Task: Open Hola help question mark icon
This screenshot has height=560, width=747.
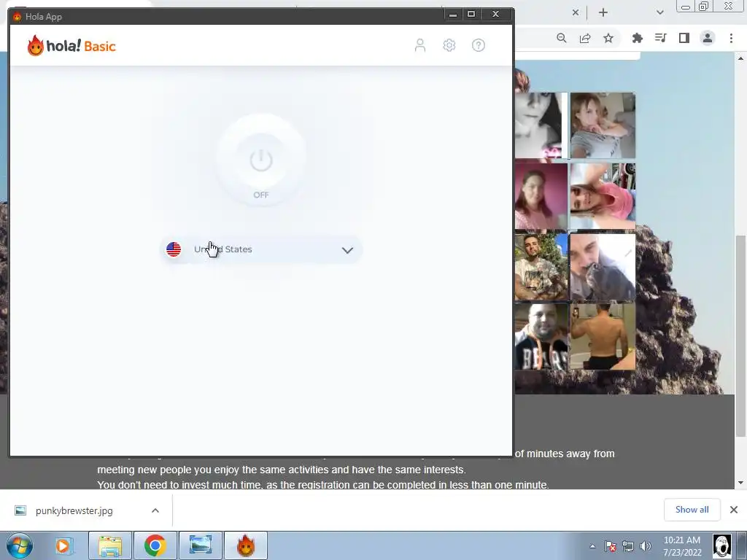Action: 479,45
